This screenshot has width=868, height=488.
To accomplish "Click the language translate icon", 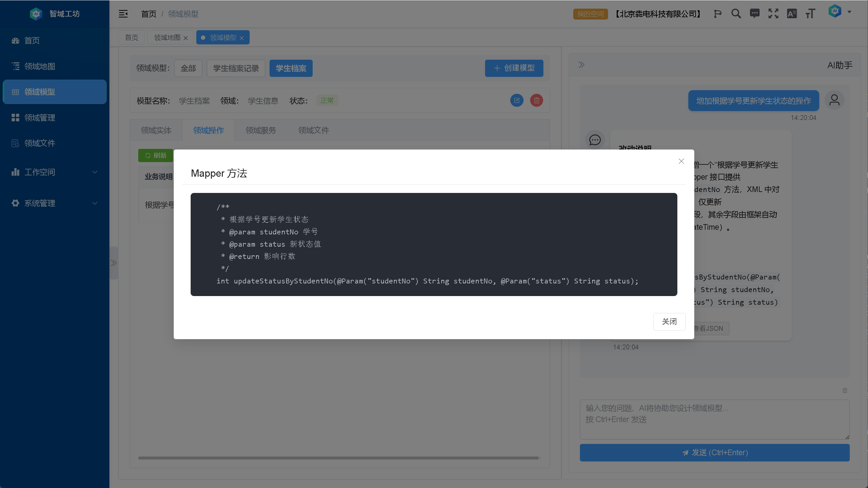I will pos(791,14).
